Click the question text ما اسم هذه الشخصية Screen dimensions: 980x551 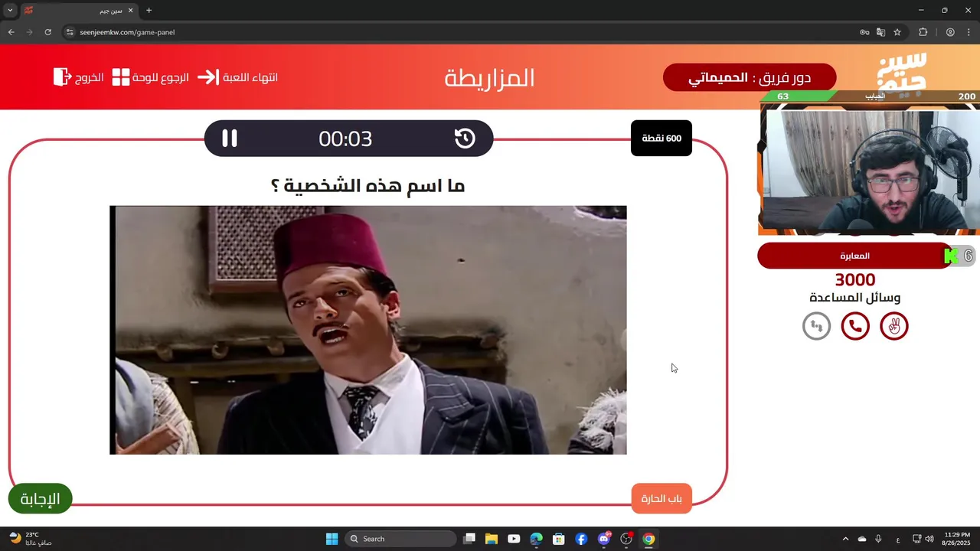coord(367,185)
